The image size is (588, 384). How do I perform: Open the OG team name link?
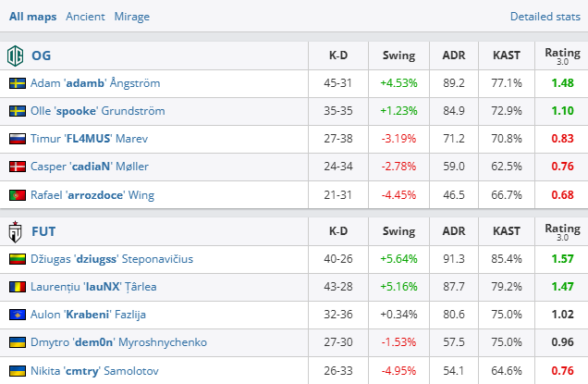pos(42,56)
